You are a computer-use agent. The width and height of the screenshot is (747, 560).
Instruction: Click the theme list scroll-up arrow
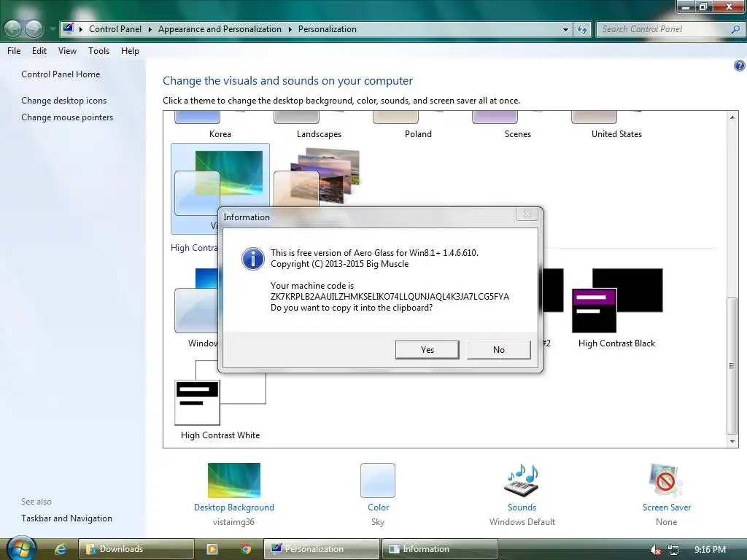click(x=732, y=117)
